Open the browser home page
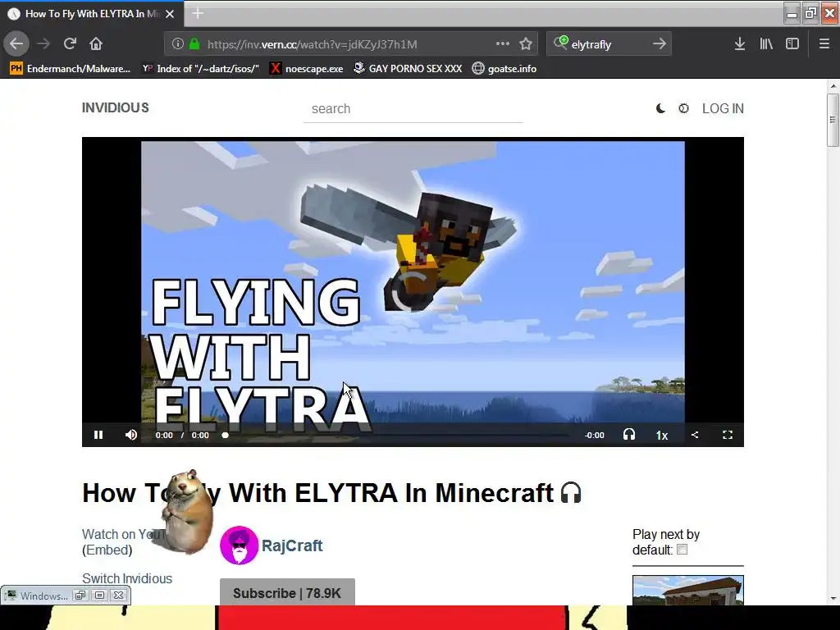 96,43
